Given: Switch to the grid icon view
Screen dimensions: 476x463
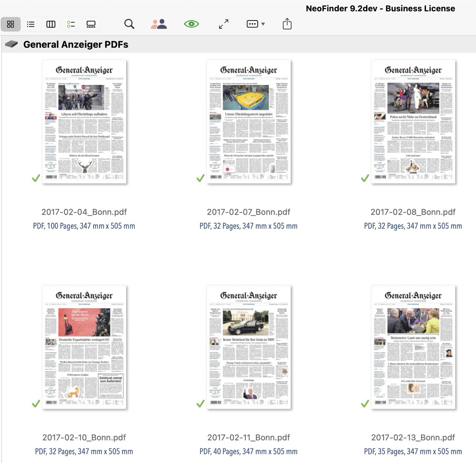Looking at the screenshot, I should (x=10, y=24).
